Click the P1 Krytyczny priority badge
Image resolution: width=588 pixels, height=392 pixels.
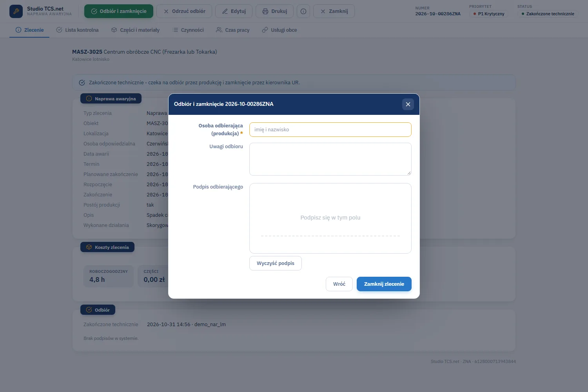click(488, 14)
